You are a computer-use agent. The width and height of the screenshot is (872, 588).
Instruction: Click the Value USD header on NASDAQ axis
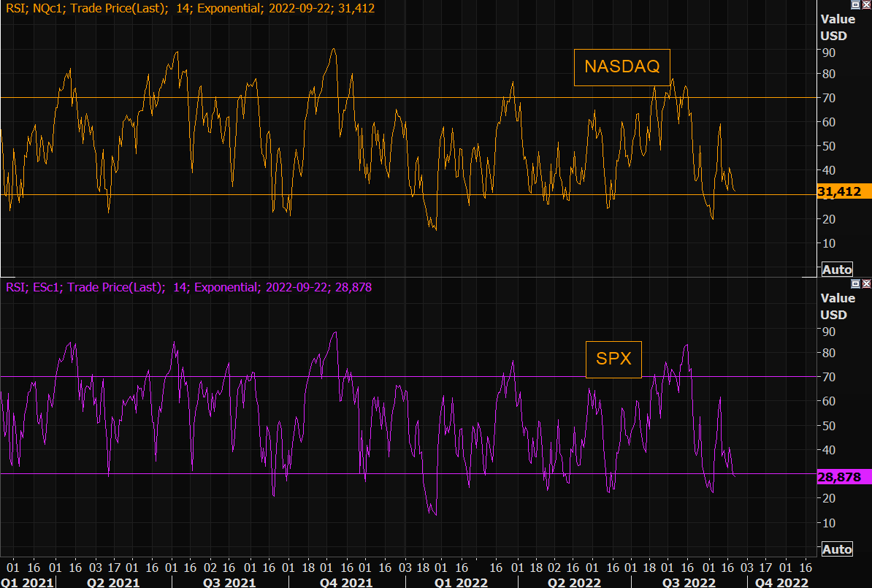[838, 28]
